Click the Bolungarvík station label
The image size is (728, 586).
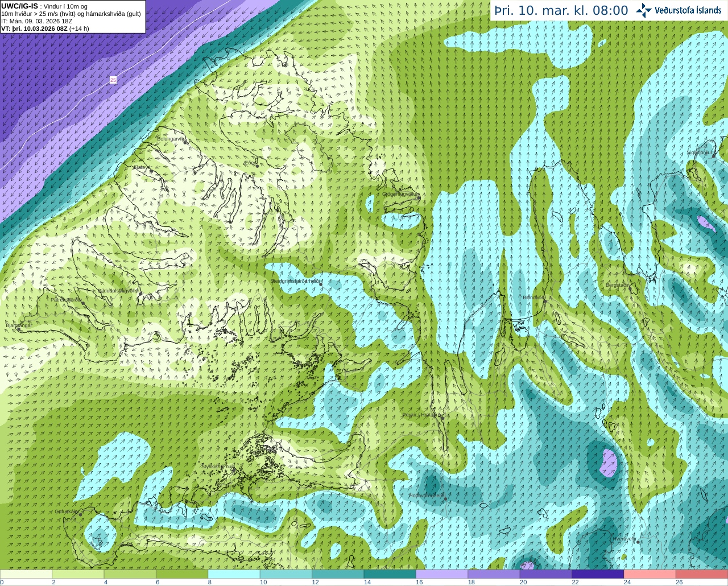tap(171, 139)
